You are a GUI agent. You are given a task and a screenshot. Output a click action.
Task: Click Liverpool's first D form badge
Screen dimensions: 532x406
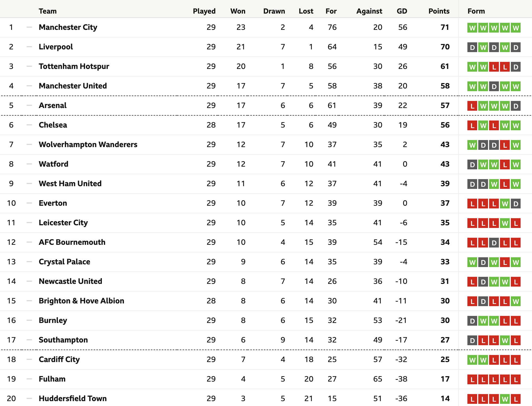472,47
